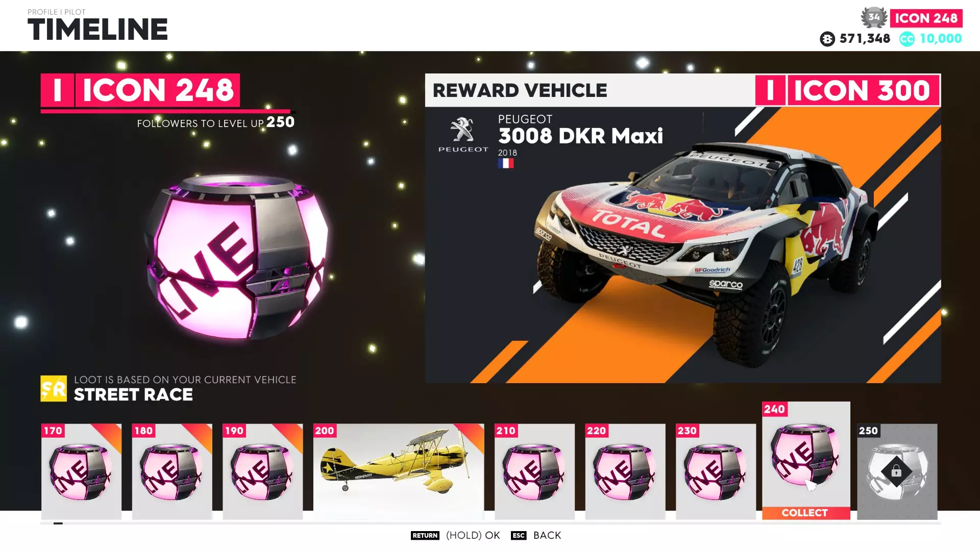Screen dimensions: 980x551
Task: Select the level 220 loot crate tile
Action: (625, 471)
